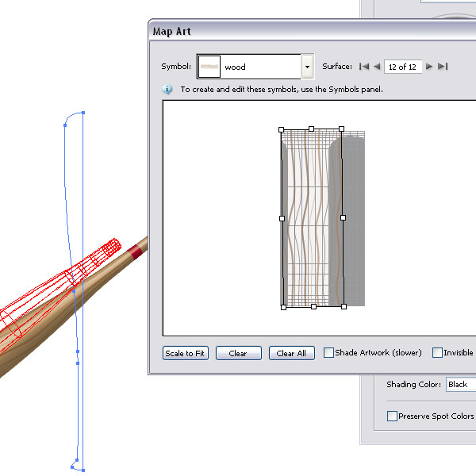This screenshot has height=476, width=476.
Task: Click the blue info icon
Action: point(167,89)
